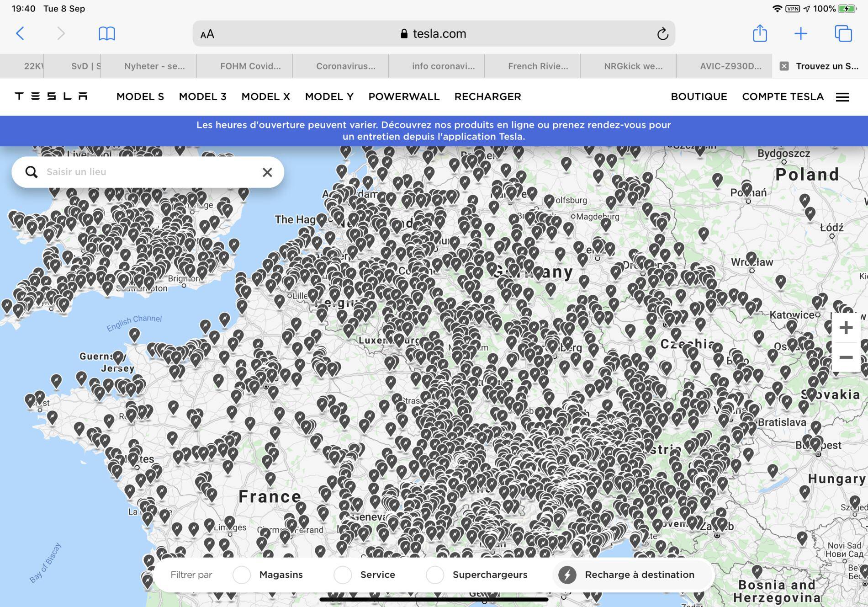Click the 'France' map label
868x607 pixels.
coord(270,496)
